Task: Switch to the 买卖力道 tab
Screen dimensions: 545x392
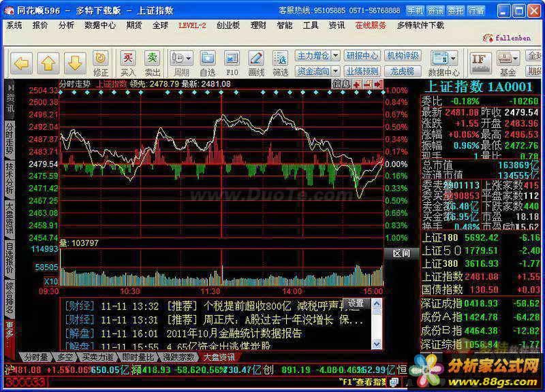Action: click(x=97, y=357)
